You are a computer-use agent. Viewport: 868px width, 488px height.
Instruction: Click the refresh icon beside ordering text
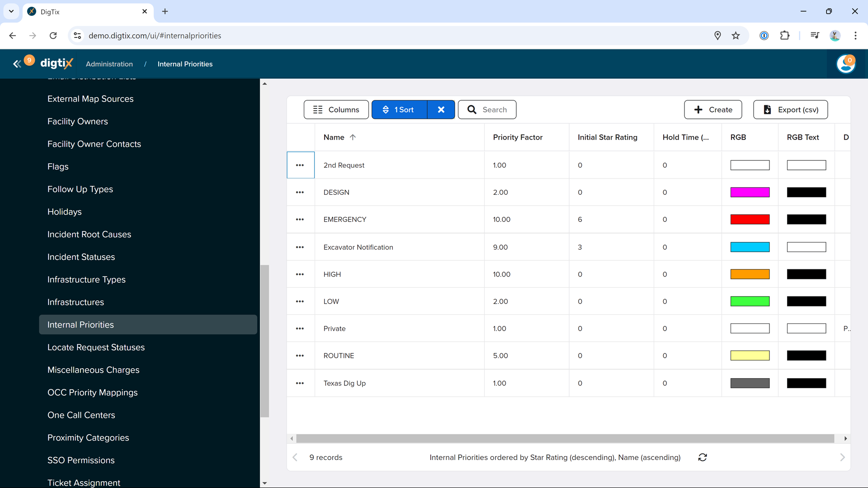point(703,457)
